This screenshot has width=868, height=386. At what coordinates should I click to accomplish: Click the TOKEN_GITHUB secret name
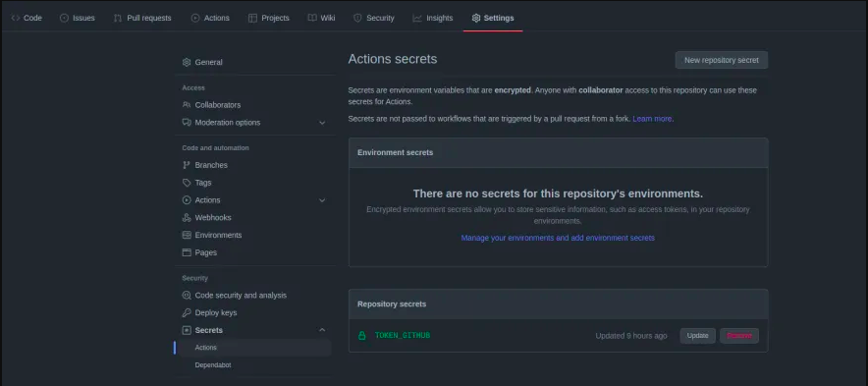pos(403,336)
